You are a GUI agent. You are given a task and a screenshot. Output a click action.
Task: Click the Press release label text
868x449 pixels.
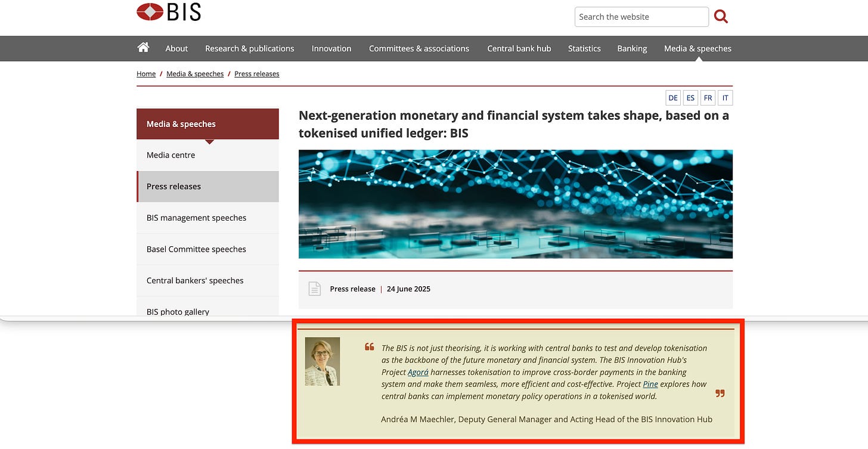tap(352, 289)
